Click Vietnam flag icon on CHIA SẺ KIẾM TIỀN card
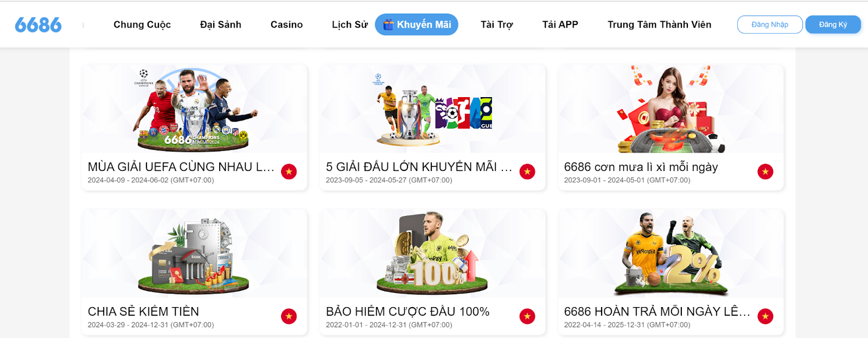The height and width of the screenshot is (338, 868). click(x=289, y=316)
